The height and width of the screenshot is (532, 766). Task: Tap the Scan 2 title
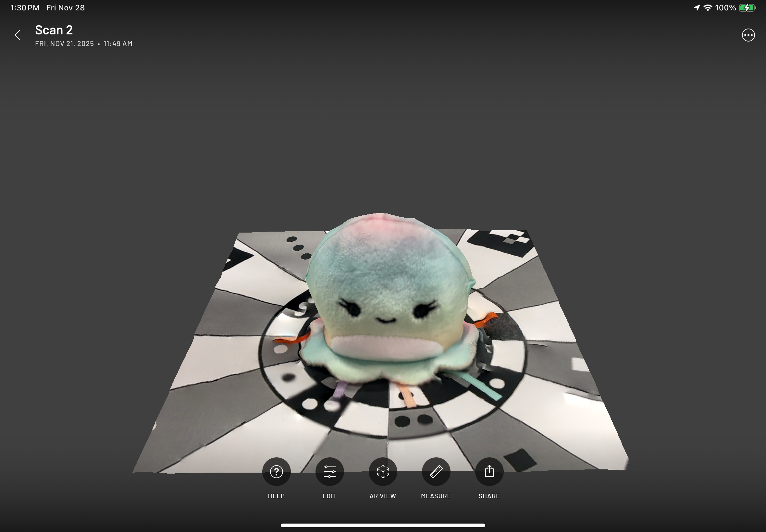pyautogui.click(x=54, y=30)
